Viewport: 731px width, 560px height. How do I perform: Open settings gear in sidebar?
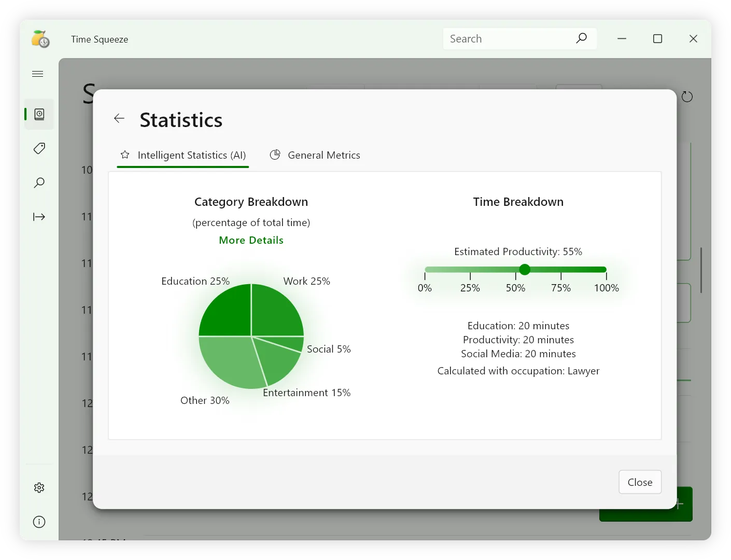[39, 487]
